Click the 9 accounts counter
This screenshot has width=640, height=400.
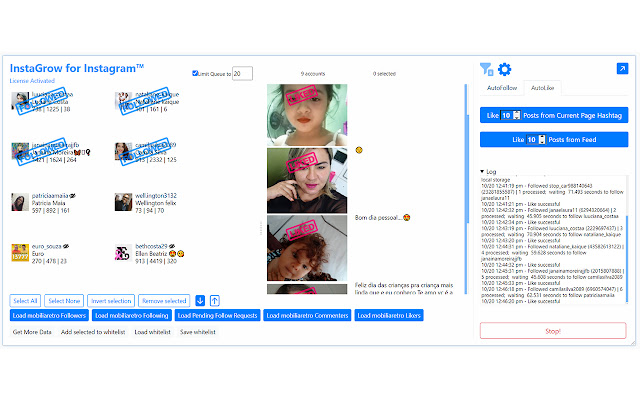(313, 74)
